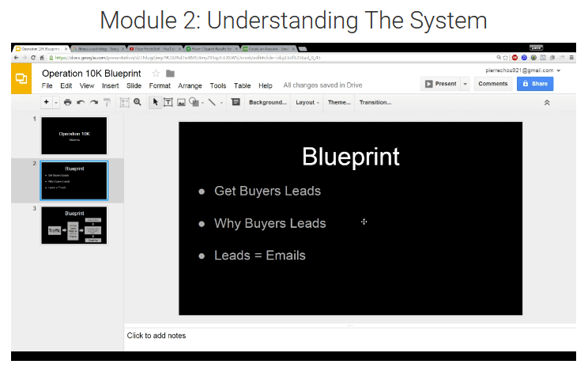The image size is (588, 368).
Task: Open the Slide menu
Action: 134,85
